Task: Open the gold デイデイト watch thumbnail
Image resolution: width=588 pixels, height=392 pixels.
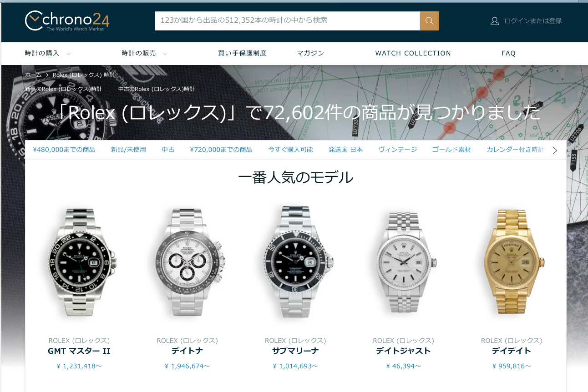Action: [512, 262]
